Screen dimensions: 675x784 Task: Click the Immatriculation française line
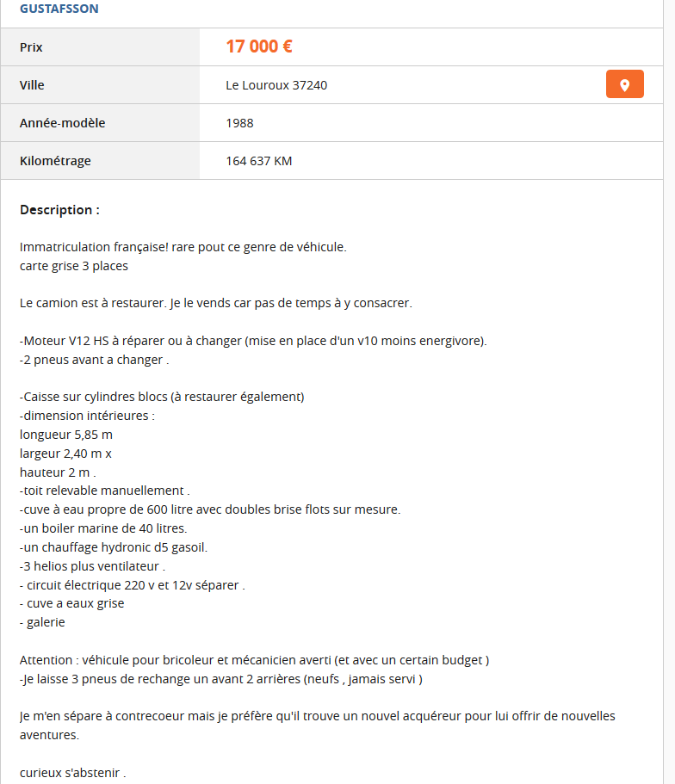point(183,247)
